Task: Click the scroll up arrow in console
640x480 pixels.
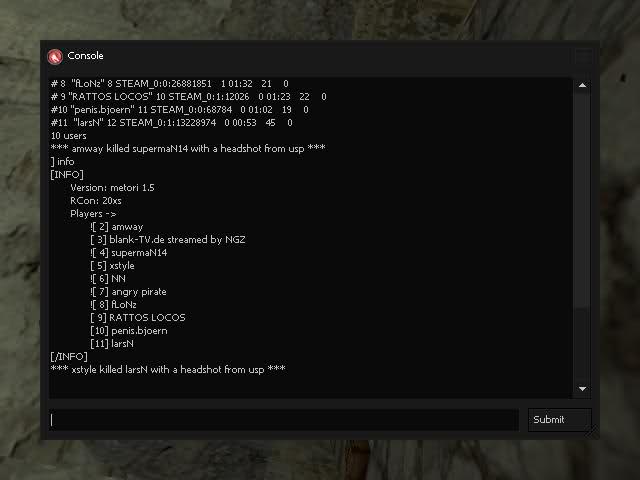Action: (x=582, y=85)
